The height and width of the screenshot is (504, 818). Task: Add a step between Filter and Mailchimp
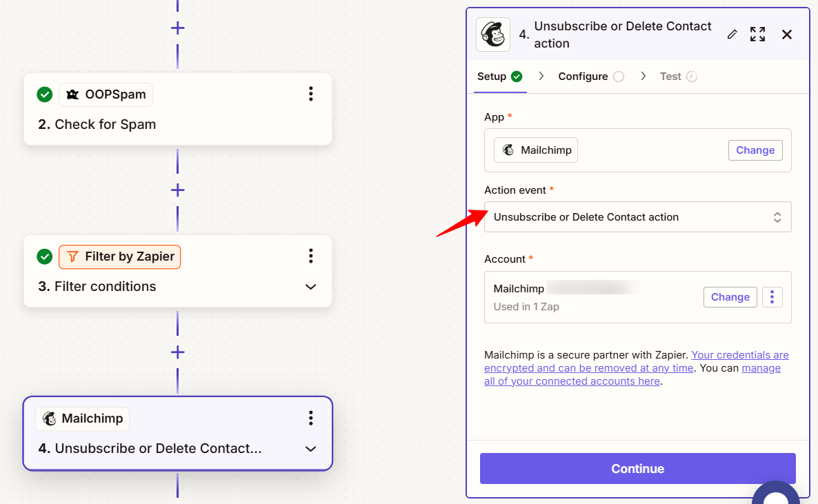[x=177, y=352]
